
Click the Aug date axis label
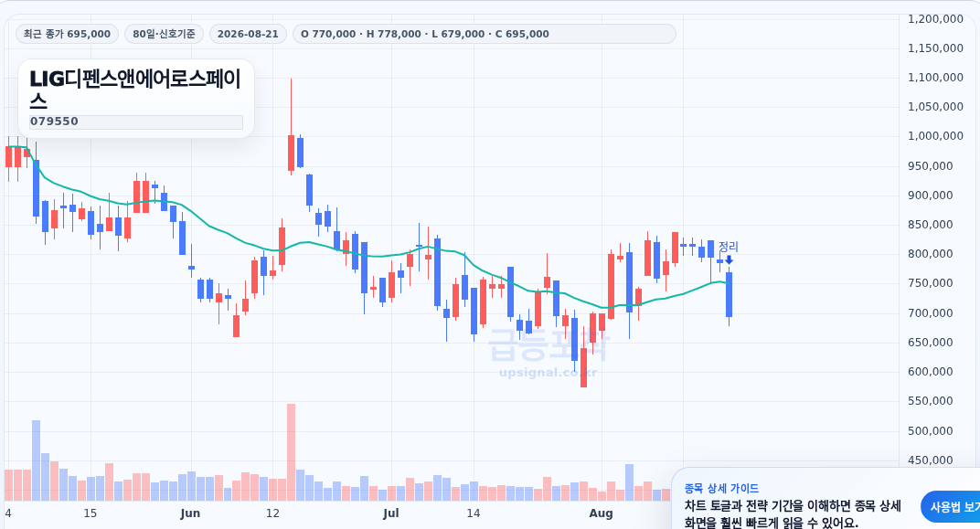(x=602, y=513)
